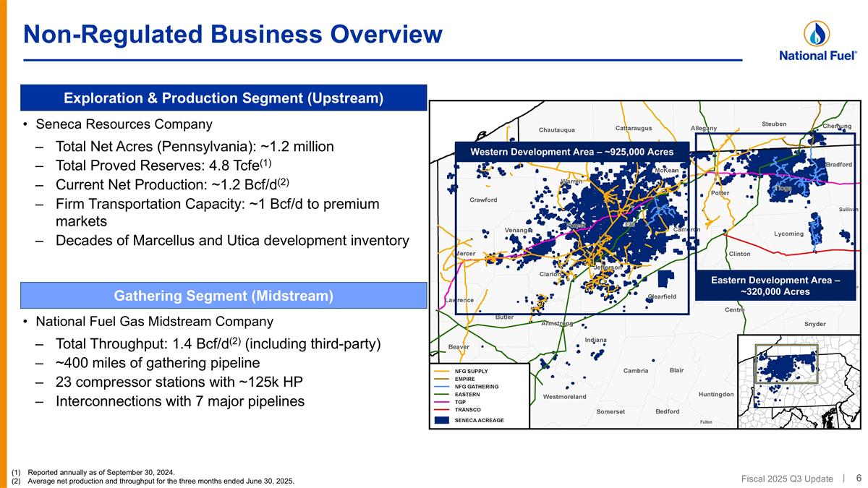Expand the Gathering Segment (Midstream) section
Viewport: 868px width, 488px height.
pyautogui.click(x=224, y=295)
